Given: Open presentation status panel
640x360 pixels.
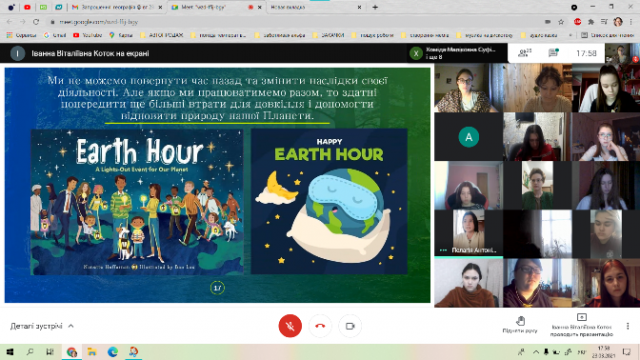Looking at the screenshot, I should [x=581, y=325].
